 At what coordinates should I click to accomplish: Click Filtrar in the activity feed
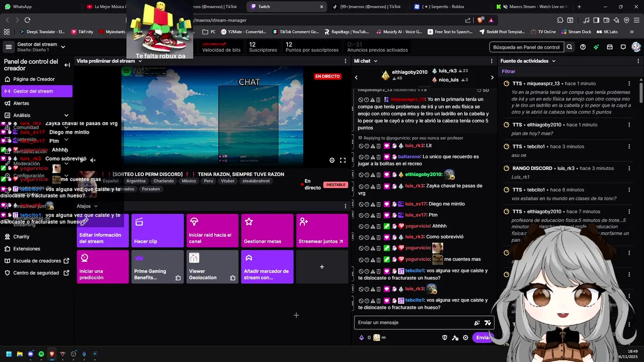[509, 71]
